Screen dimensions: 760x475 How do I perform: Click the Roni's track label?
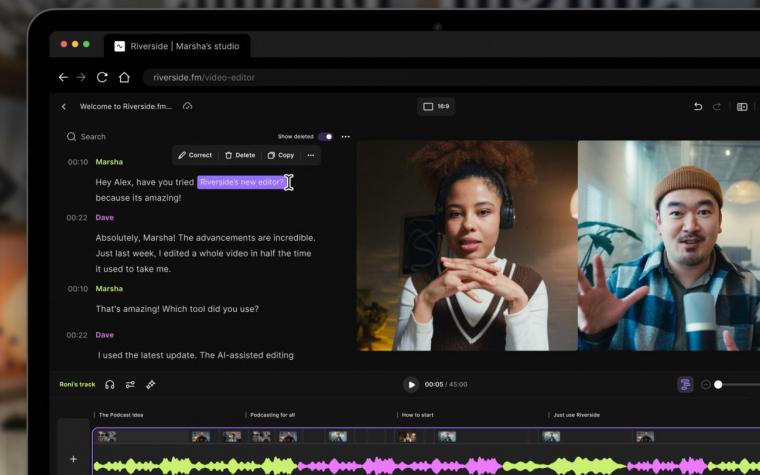pos(78,384)
